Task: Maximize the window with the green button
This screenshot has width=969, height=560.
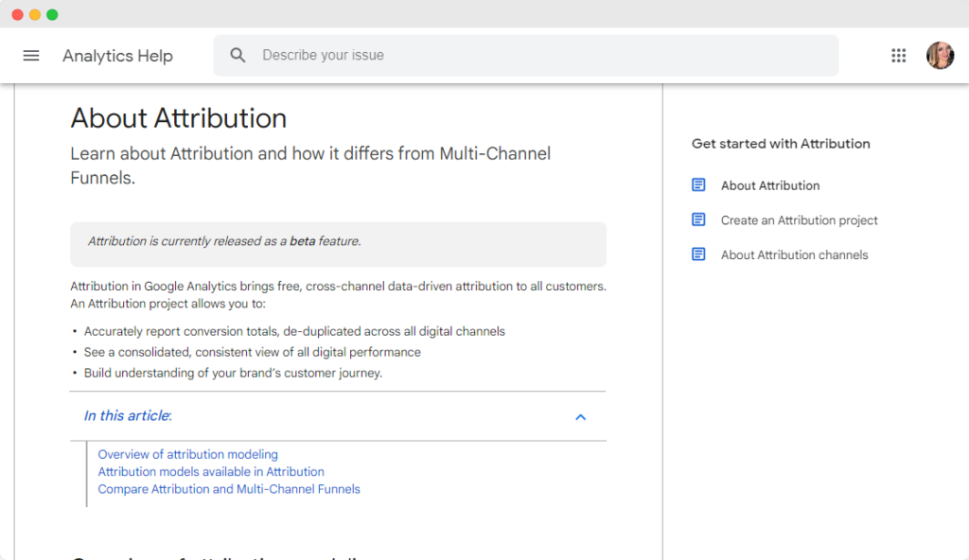Action: [x=52, y=14]
